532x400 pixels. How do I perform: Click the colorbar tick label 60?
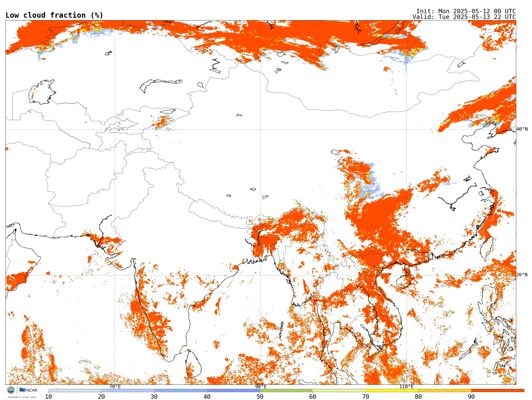coord(313,397)
